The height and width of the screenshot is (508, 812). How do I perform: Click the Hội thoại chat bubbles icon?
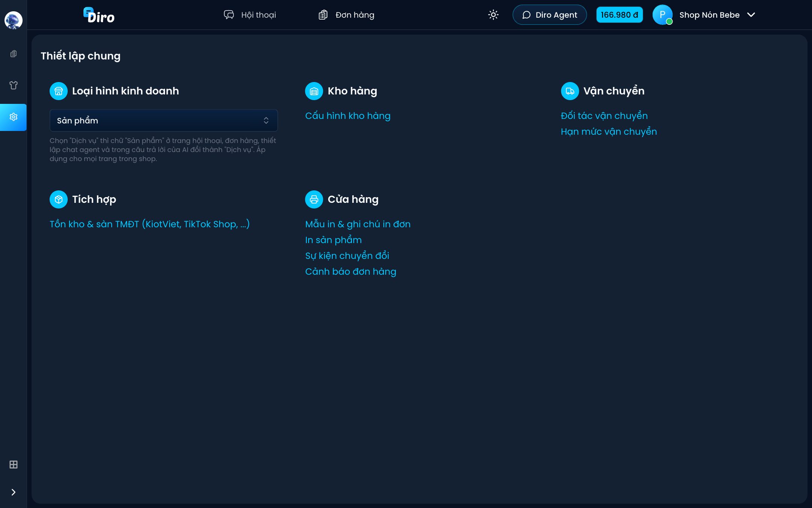(229, 15)
